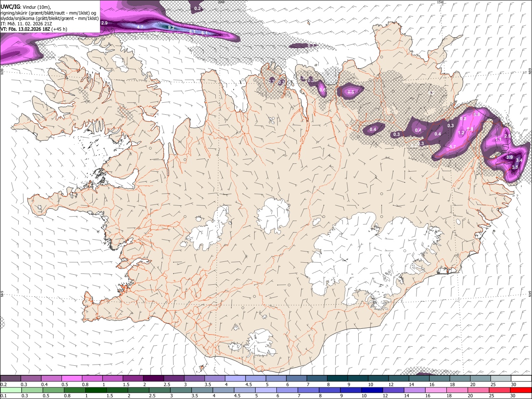The width and height of the screenshot is (532, 399).
Task: Select the 2.9 value beside the header box
Action: click(x=104, y=23)
